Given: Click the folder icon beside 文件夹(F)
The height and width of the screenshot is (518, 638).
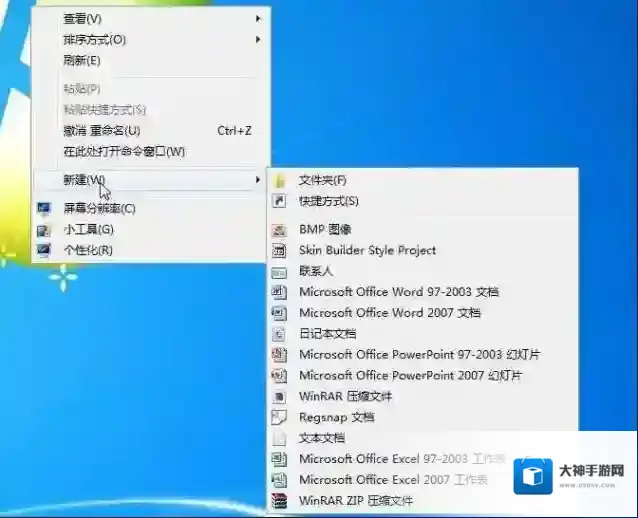Looking at the screenshot, I should 280,180.
